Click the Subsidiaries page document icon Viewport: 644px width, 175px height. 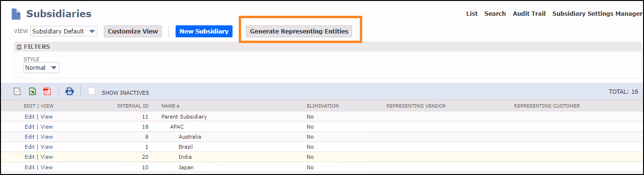[16, 14]
